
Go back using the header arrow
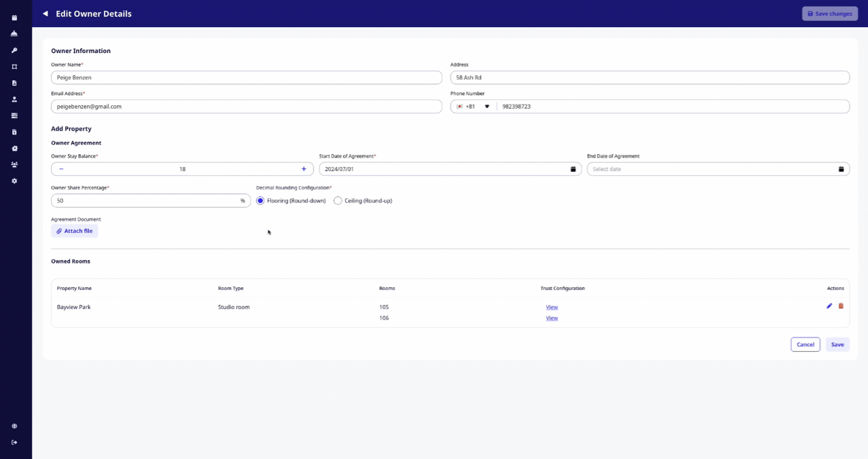click(x=46, y=14)
